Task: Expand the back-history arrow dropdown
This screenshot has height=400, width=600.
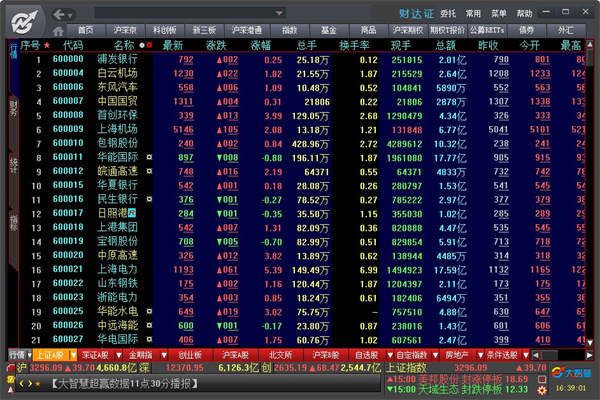Action: (x=70, y=16)
